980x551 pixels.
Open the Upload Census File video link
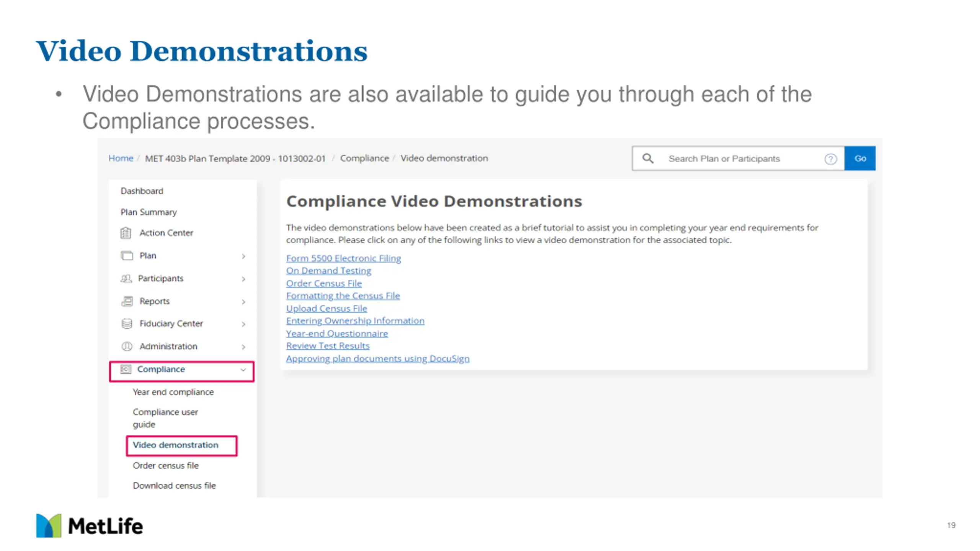click(327, 308)
